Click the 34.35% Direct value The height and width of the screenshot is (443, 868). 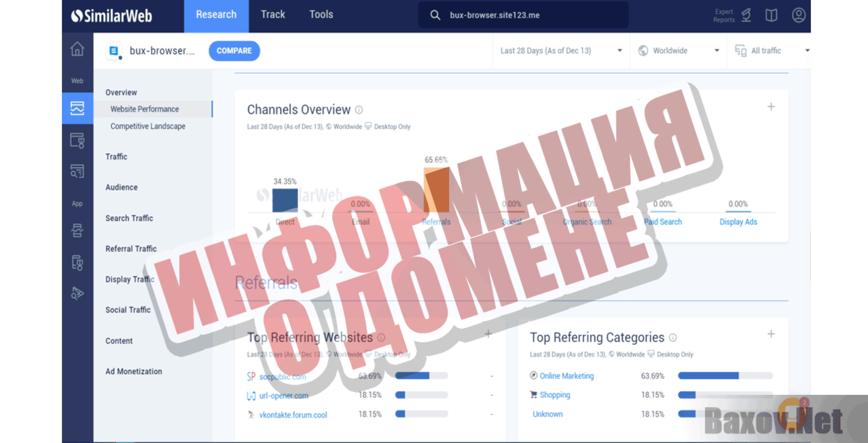(285, 182)
